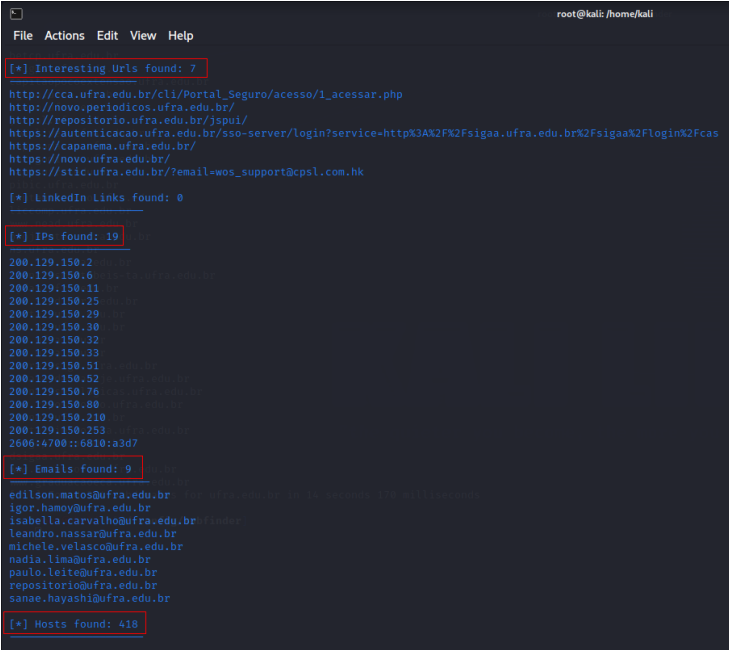Click email nadia.lima@ufra.edu.br
Image resolution: width=729 pixels, height=650 pixels.
[x=80, y=559]
